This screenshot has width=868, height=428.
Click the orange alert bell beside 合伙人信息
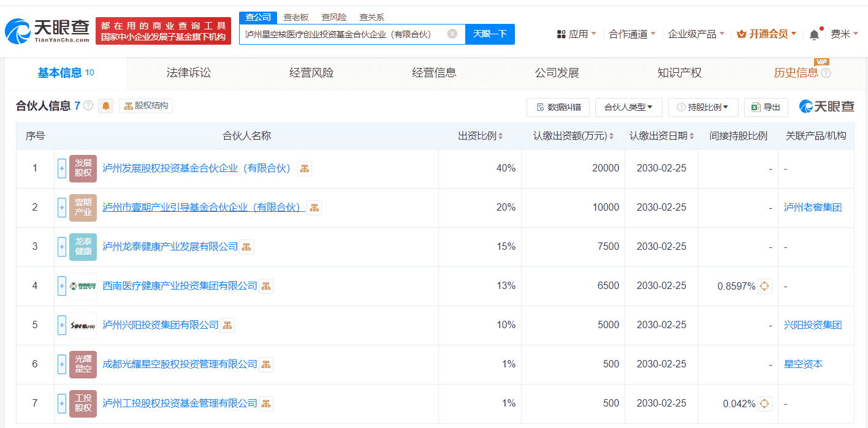click(106, 106)
